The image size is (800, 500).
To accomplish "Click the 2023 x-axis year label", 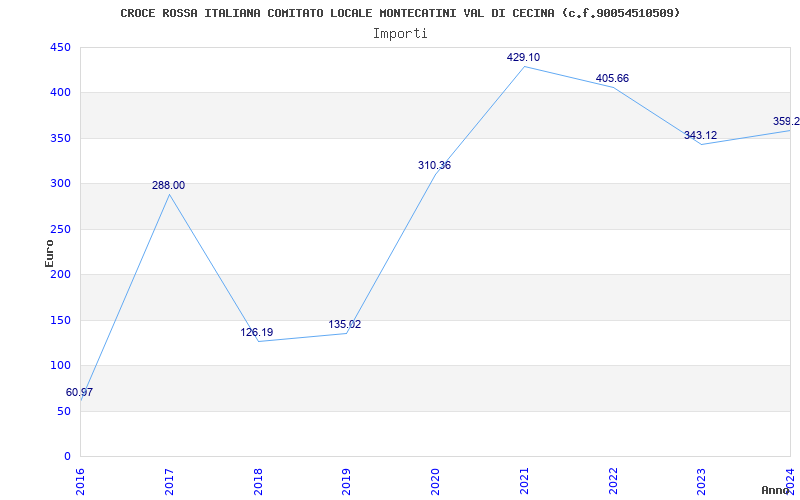I will (702, 480).
